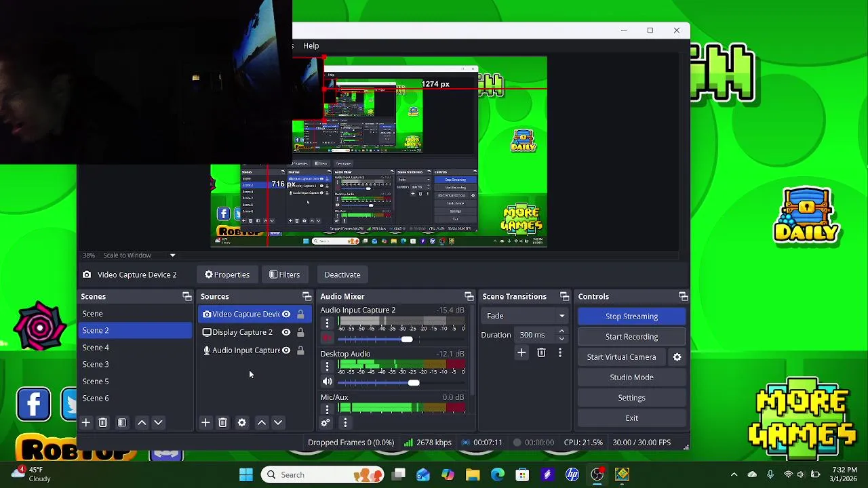The width and height of the screenshot is (868, 488).
Task: Add a new scene with the plus icon
Action: tap(86, 422)
